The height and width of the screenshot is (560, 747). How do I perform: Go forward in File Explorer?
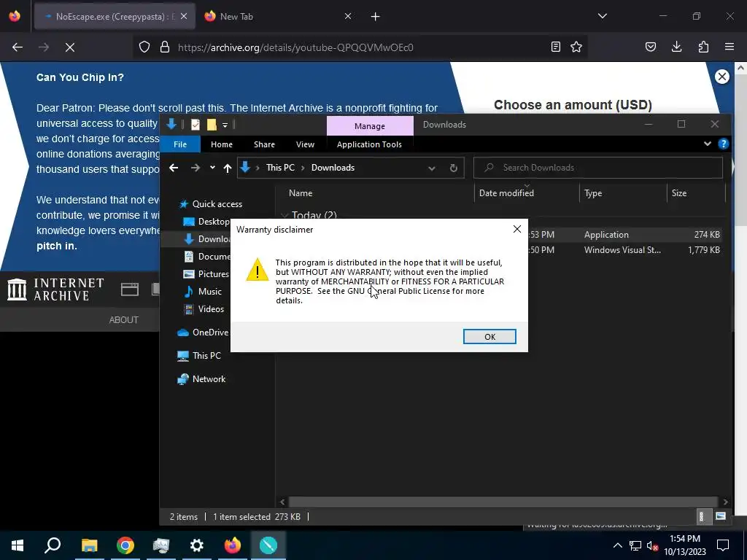click(x=196, y=168)
